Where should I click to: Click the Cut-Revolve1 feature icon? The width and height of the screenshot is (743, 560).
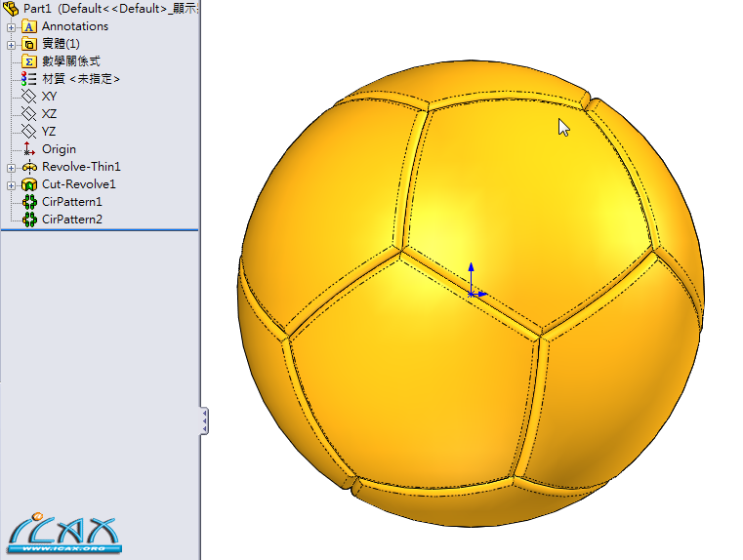tap(29, 184)
